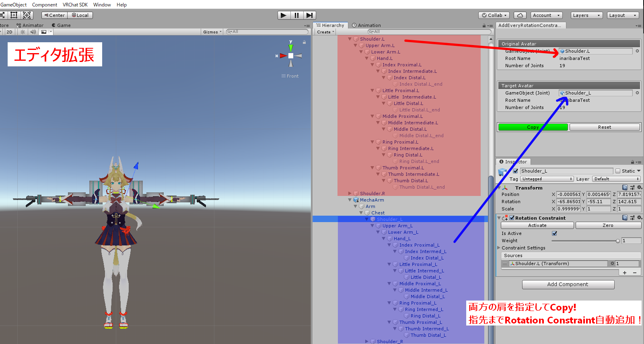Add a new constraint source

[625, 273]
